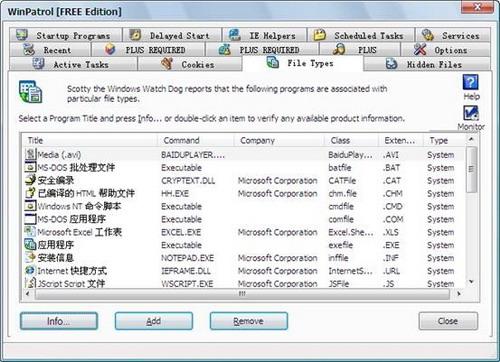Show the Active Tasks tab
This screenshot has width=500, height=362.
pyautogui.click(x=73, y=64)
